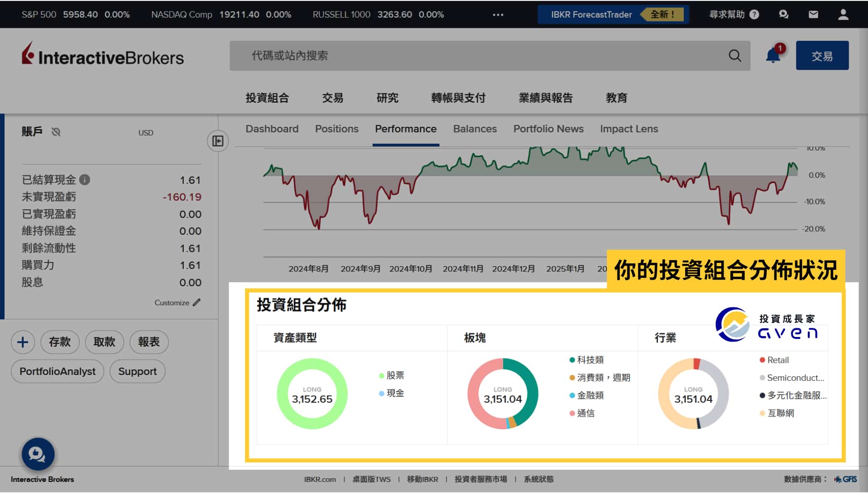The height and width of the screenshot is (493, 868).
Task: Click the blue 交易 trade button
Action: (x=822, y=56)
